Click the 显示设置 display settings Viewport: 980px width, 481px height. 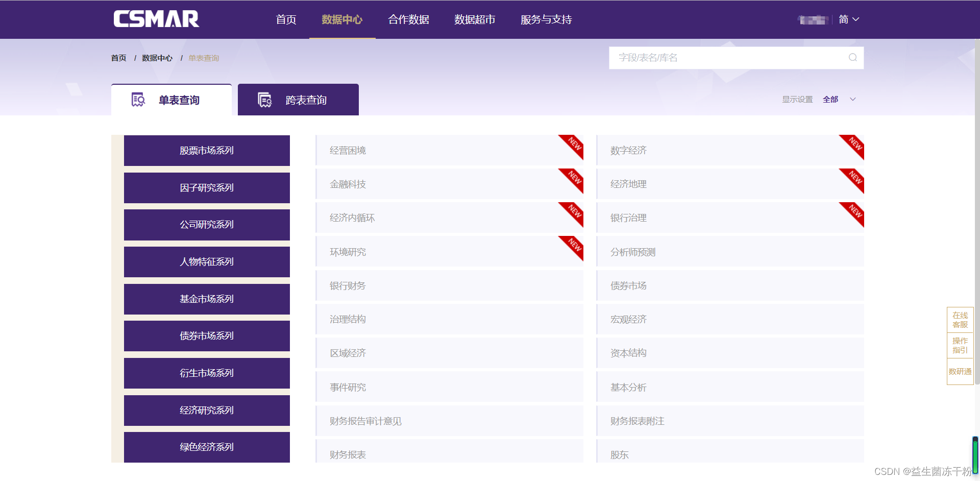coord(797,99)
